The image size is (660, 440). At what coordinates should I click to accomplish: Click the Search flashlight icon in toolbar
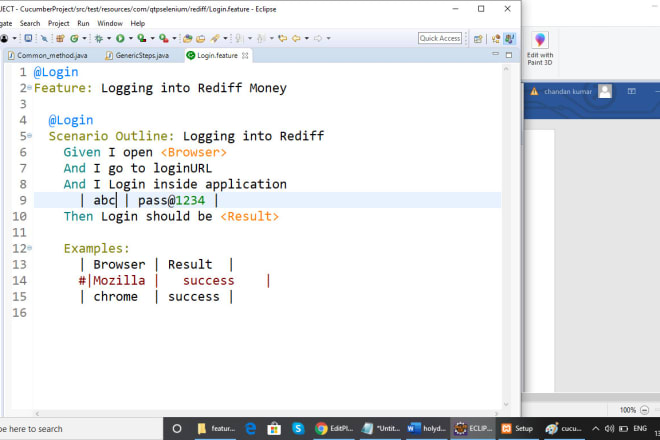click(215, 39)
